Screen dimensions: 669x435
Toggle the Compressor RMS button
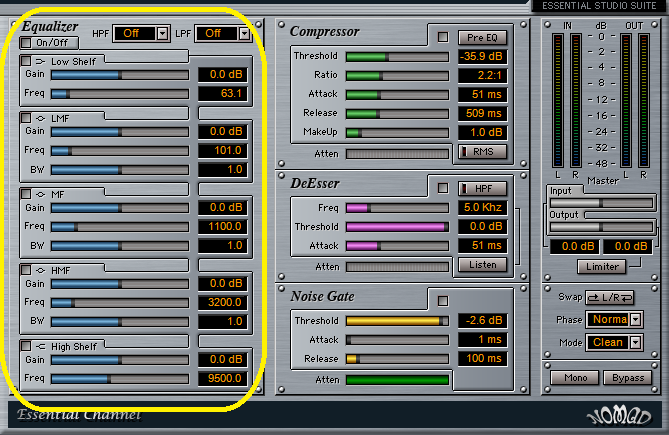tap(483, 151)
